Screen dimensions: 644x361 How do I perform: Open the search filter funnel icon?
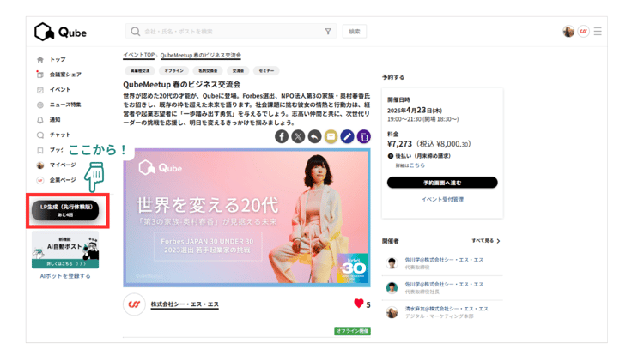[328, 32]
